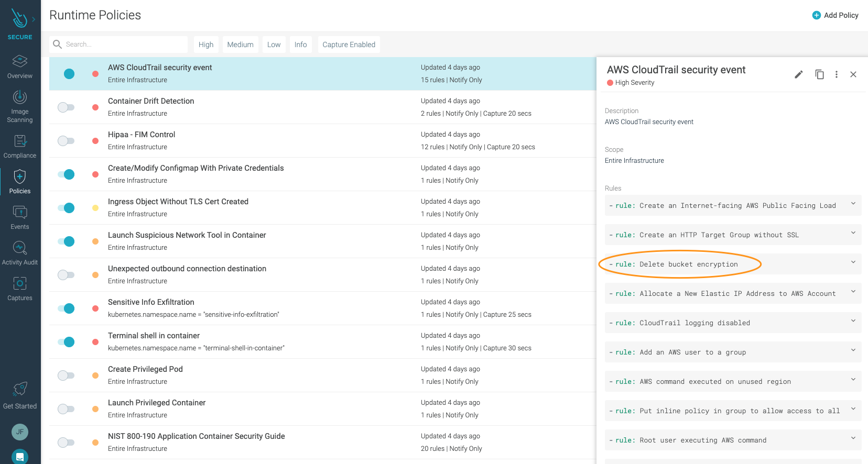Open the JF user avatar menu
The height and width of the screenshot is (464, 868).
[x=20, y=432]
